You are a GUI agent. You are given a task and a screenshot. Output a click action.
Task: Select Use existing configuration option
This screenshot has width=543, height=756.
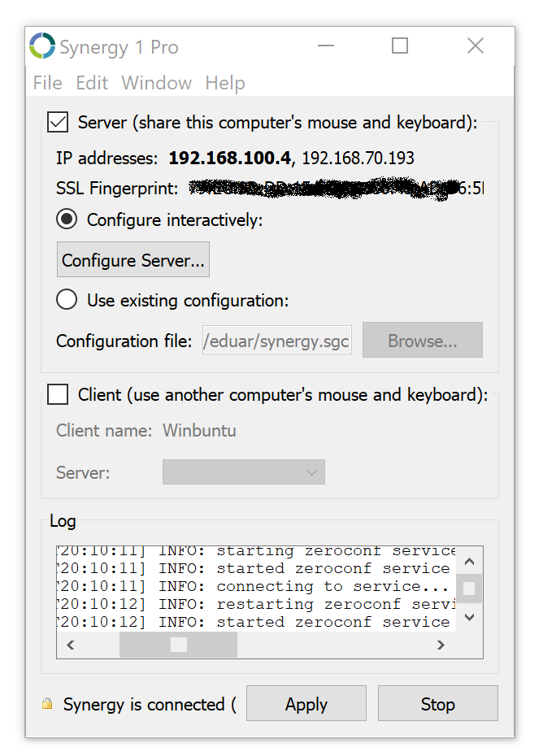point(67,300)
